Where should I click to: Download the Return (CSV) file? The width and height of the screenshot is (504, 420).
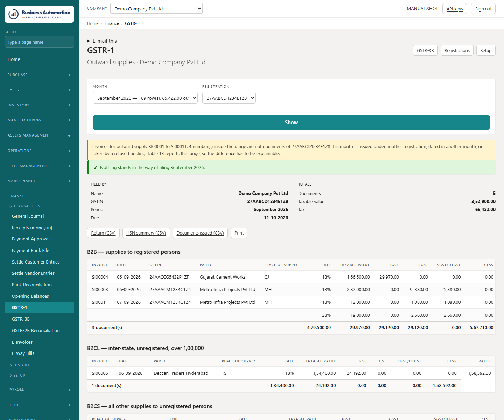pos(104,233)
